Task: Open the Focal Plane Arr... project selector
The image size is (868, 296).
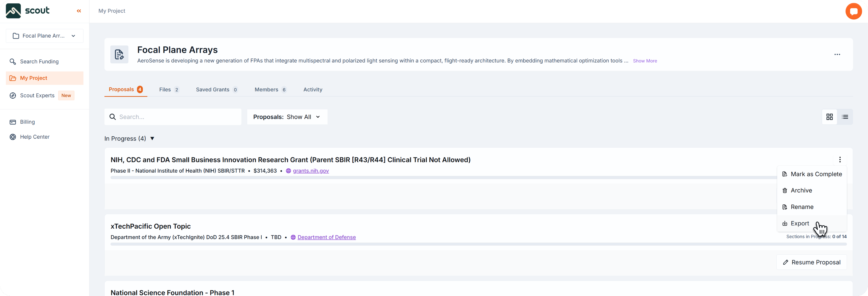Action: [45, 36]
